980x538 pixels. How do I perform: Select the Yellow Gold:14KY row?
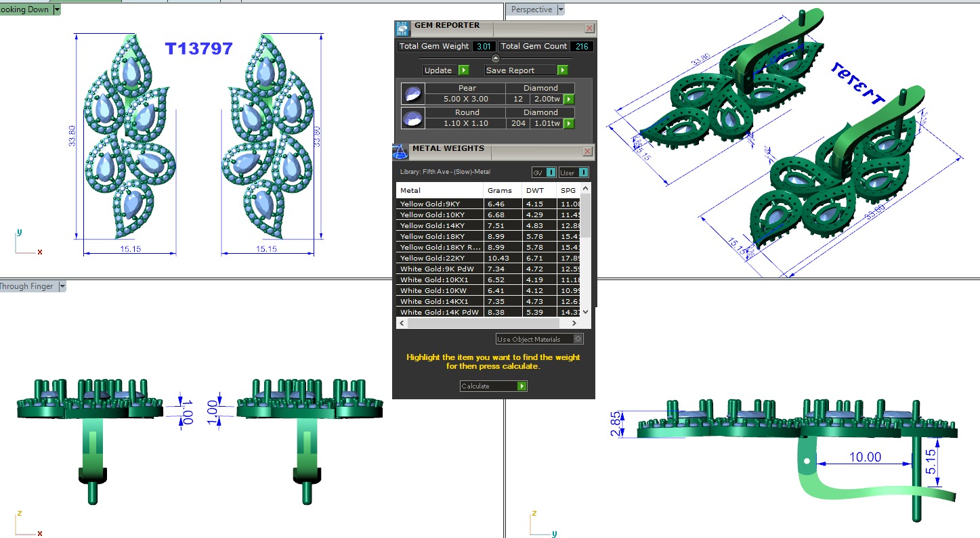pyautogui.click(x=440, y=225)
